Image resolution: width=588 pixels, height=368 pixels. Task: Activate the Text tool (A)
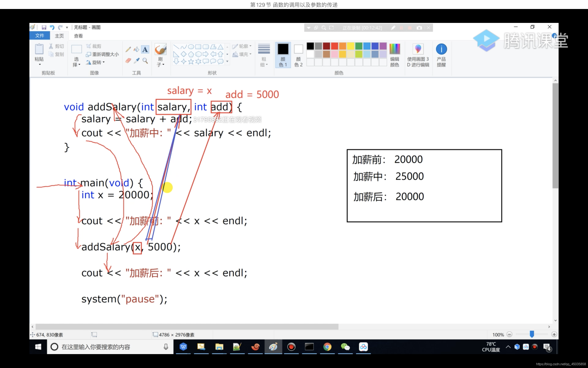coord(145,49)
